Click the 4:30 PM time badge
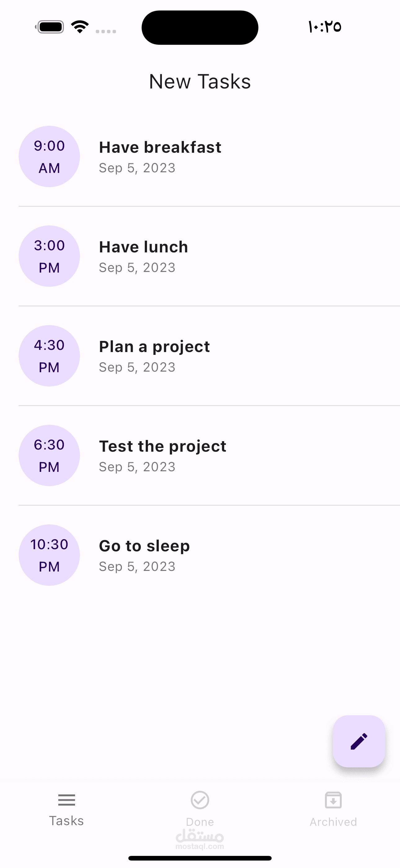The width and height of the screenshot is (400, 868). coord(49,356)
